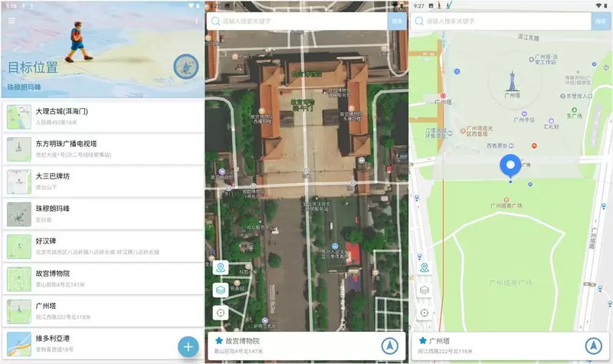The image size is (613, 364).
Task: Tap the 珠穆朗玛峰 subtitle under 目标位置
Action: pos(25,87)
